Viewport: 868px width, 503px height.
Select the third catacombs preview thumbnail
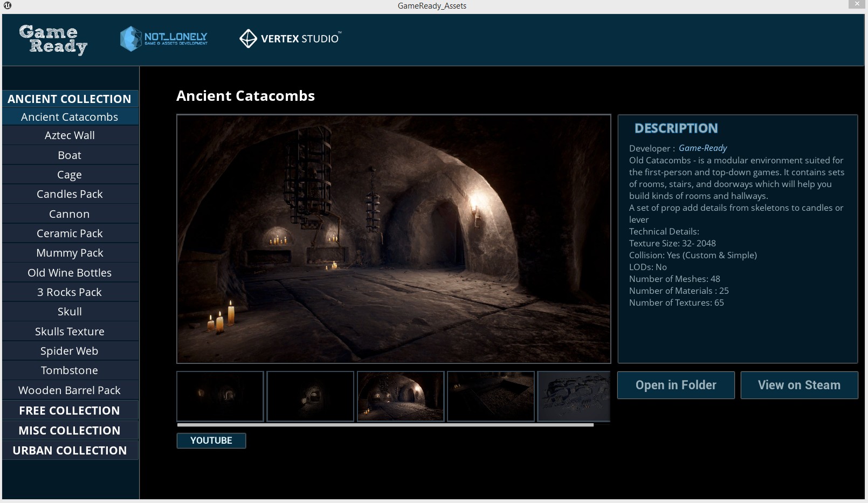pos(400,396)
